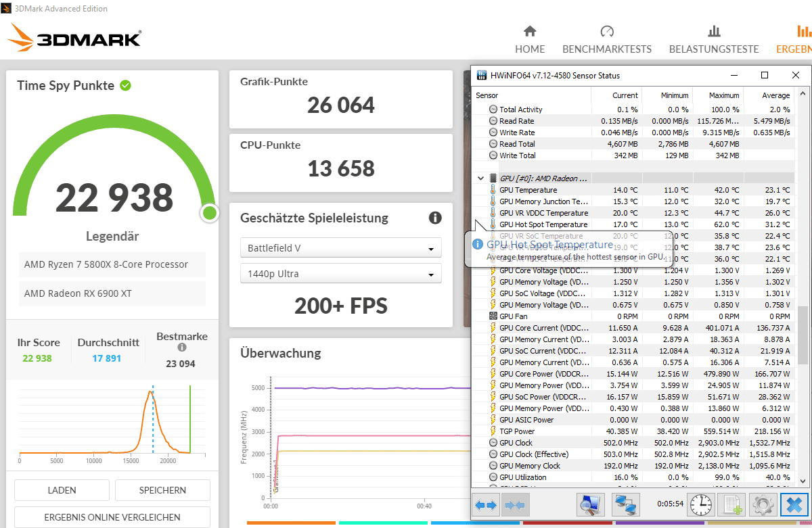Click the house icon above HOME

click(x=530, y=31)
